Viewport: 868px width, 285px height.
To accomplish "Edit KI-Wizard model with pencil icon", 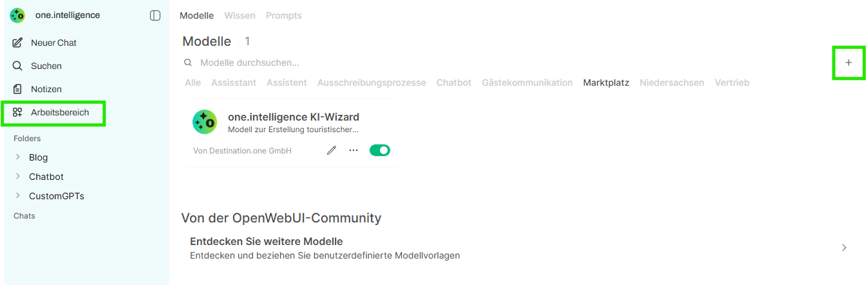I will 332,150.
